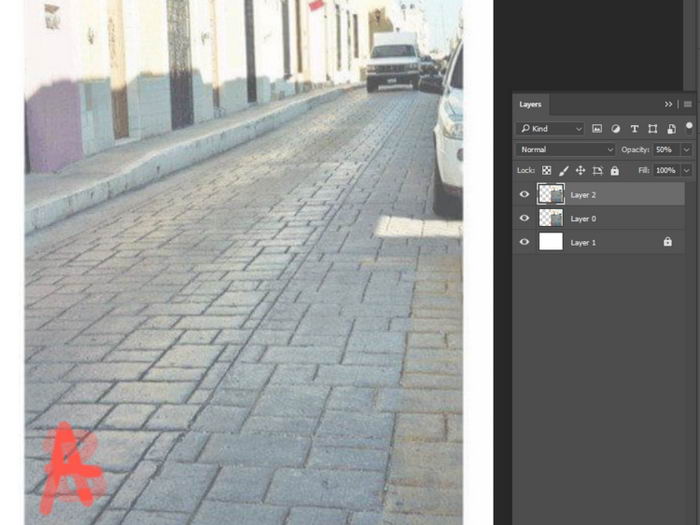Click the shape layer filter icon

pyautogui.click(x=652, y=129)
